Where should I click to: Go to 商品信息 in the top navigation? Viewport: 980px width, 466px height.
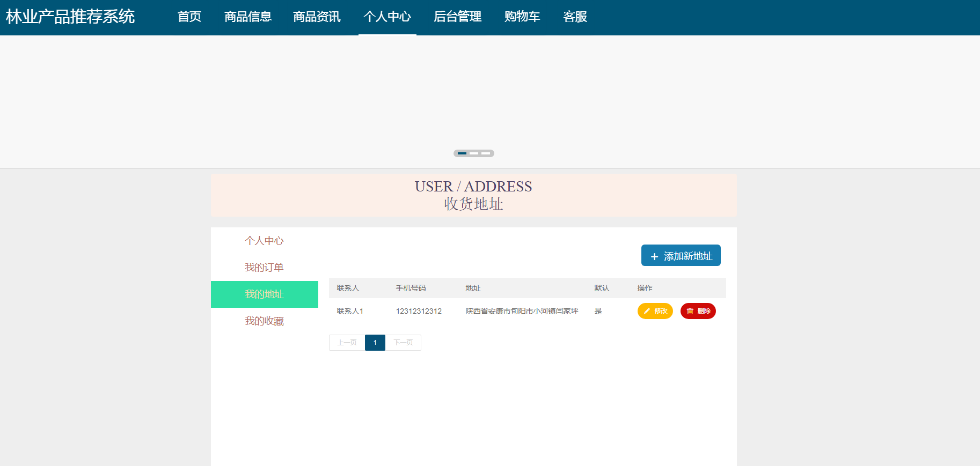pyautogui.click(x=248, y=17)
